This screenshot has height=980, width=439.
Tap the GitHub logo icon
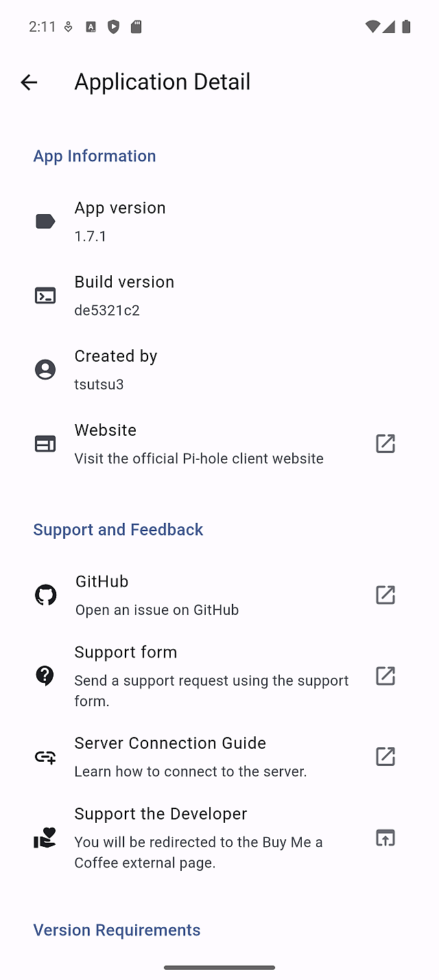point(45,595)
